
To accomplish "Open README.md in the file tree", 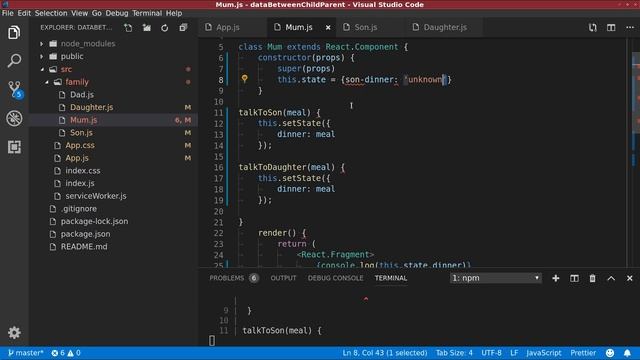I will pos(84,247).
